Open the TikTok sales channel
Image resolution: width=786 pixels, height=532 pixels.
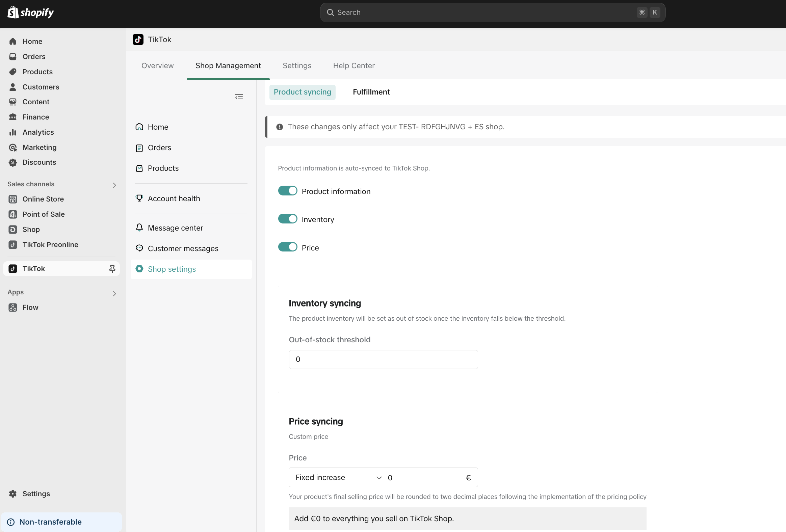click(x=61, y=269)
